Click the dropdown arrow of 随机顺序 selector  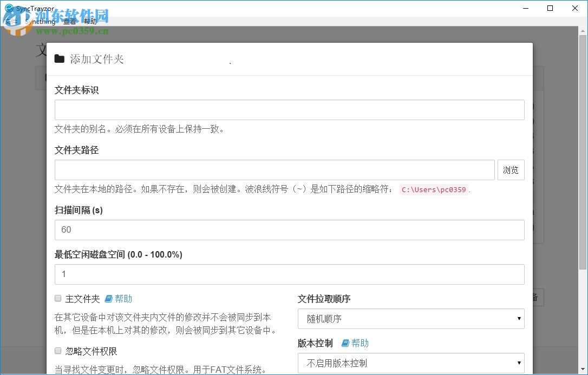point(519,319)
